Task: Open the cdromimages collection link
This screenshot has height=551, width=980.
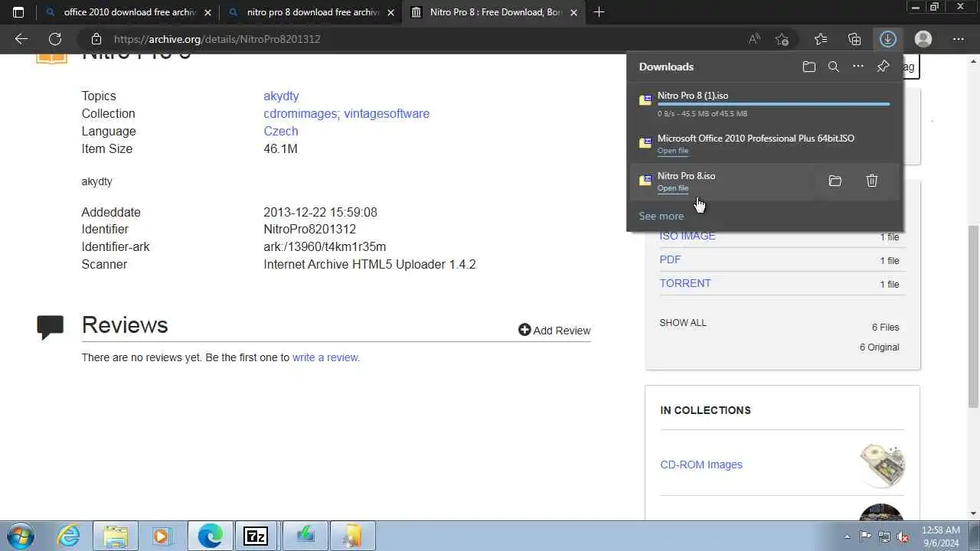Action: [302, 113]
